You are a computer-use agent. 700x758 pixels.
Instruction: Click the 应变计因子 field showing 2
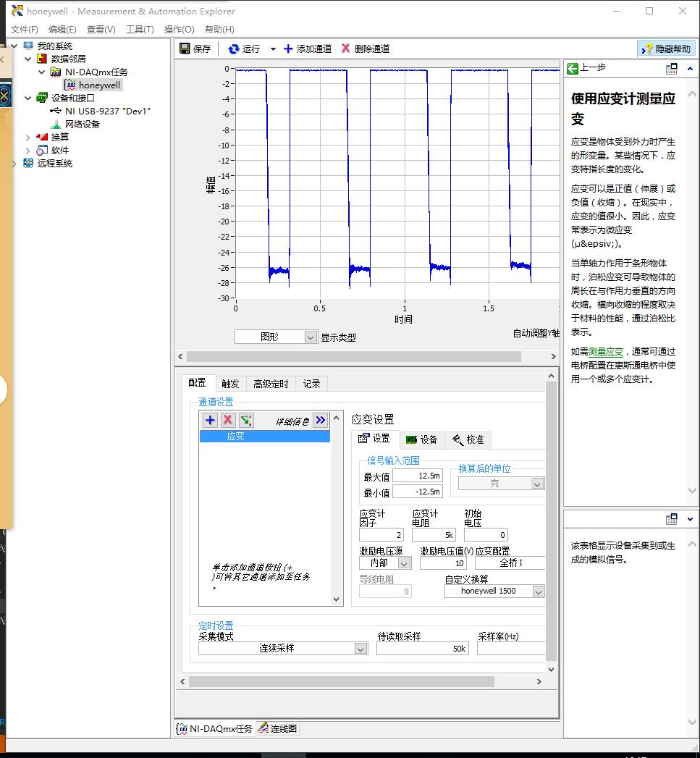click(381, 535)
